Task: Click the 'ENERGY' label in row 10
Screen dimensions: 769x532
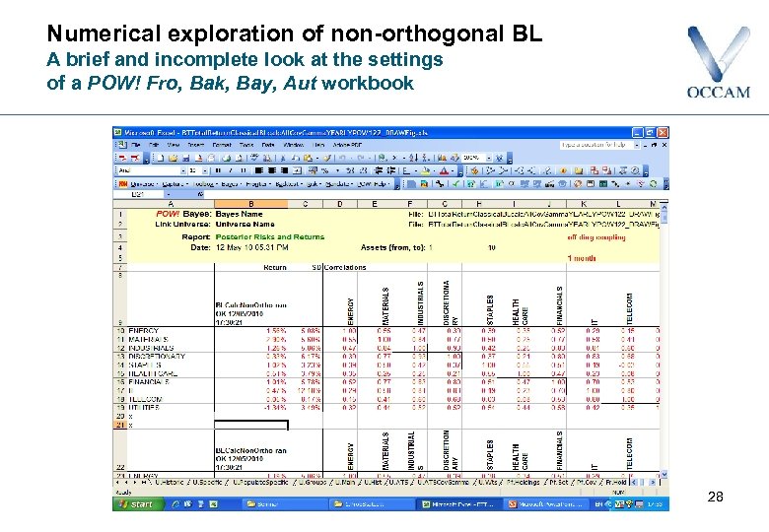Action: tap(143, 331)
